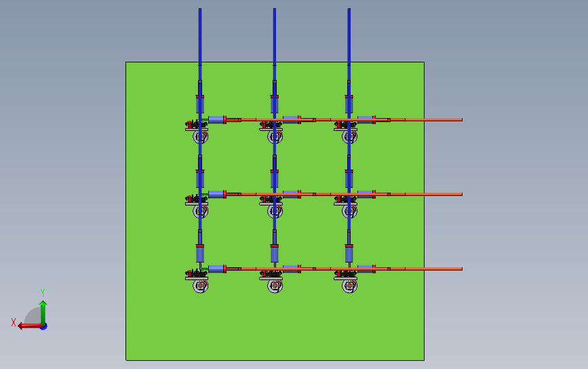The width and height of the screenshot is (588, 369).
Task: Click the Y label of the coordinate triad
Action: 43,293
